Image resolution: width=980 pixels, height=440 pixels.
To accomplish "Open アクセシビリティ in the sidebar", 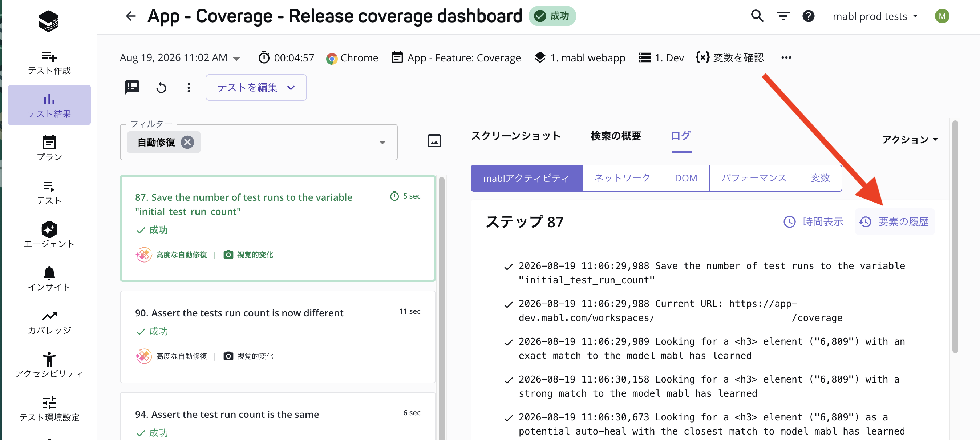I will 49,365.
